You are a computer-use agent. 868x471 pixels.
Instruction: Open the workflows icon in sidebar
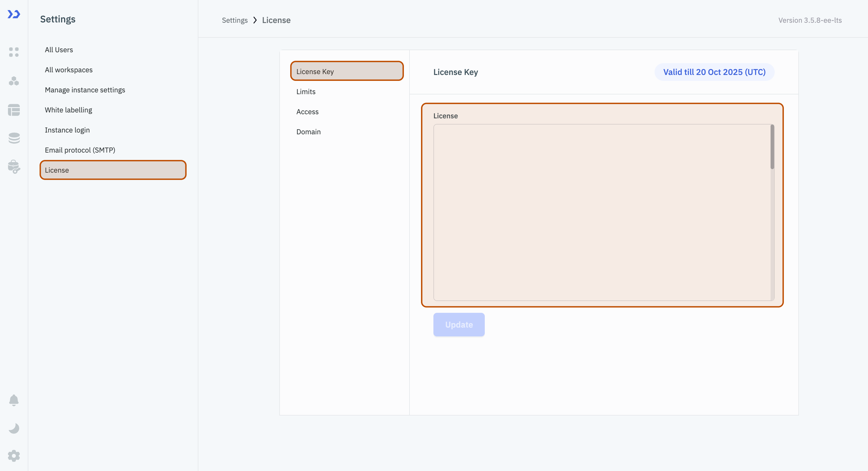point(14,81)
